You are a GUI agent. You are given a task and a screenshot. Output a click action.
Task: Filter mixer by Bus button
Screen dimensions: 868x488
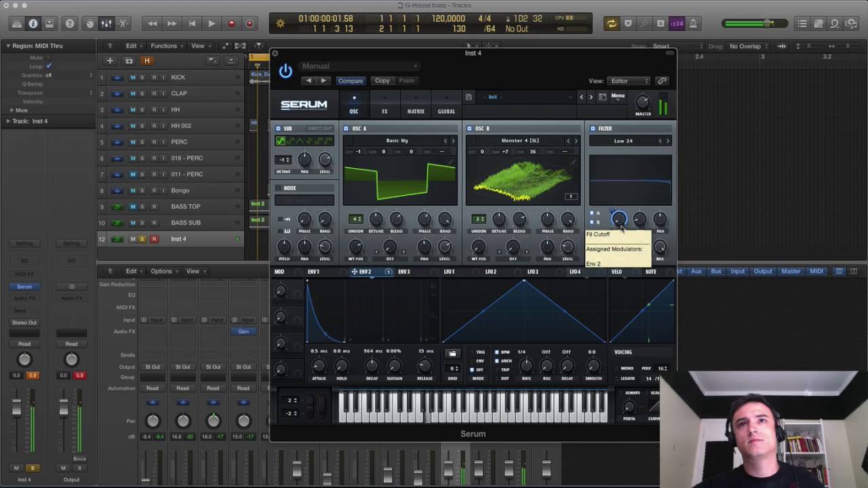(716, 271)
